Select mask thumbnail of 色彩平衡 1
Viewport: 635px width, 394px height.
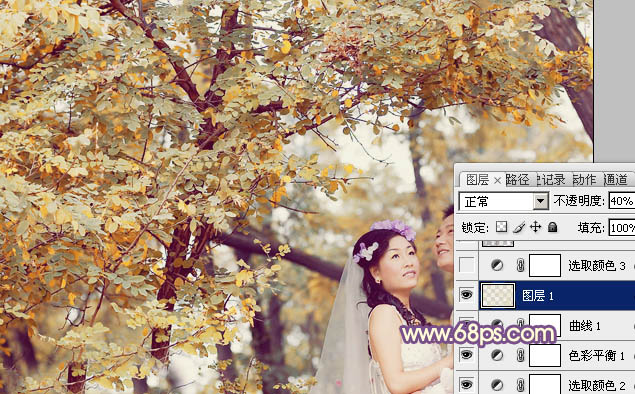545,355
